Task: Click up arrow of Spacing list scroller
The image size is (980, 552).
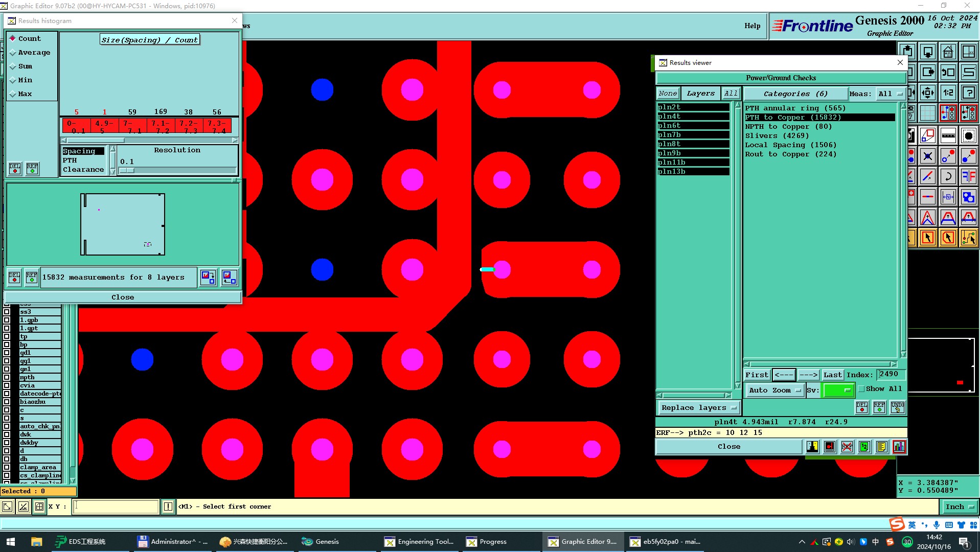Action: pyautogui.click(x=112, y=148)
